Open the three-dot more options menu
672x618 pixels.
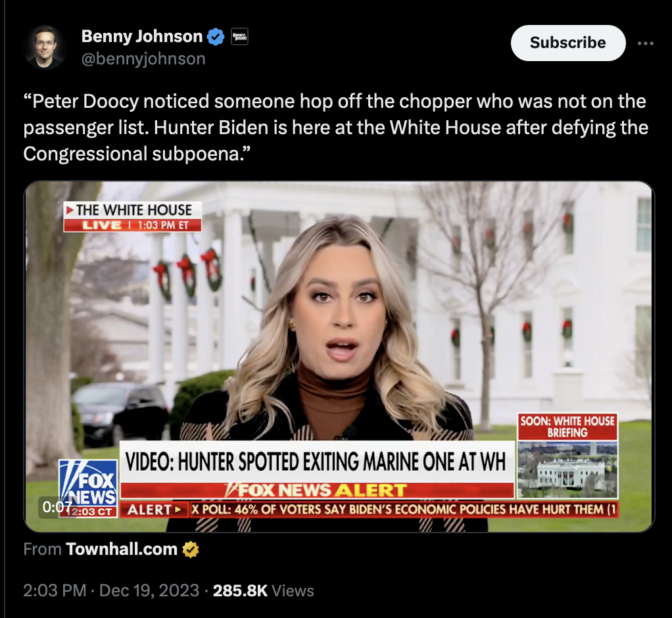tap(646, 43)
